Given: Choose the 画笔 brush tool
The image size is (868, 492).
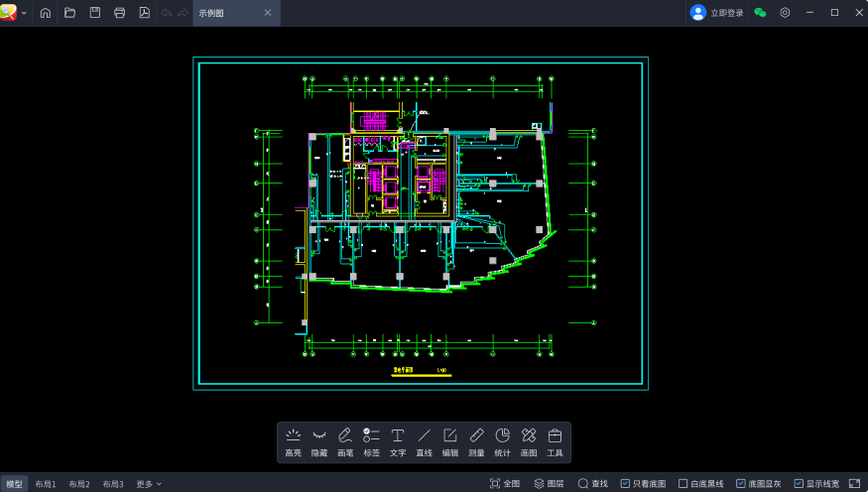Looking at the screenshot, I should (345, 441).
